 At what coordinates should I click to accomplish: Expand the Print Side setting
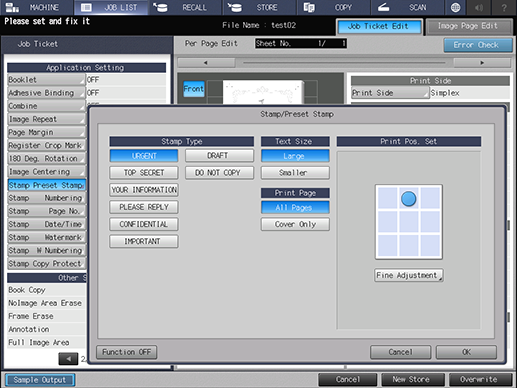[x=390, y=93]
